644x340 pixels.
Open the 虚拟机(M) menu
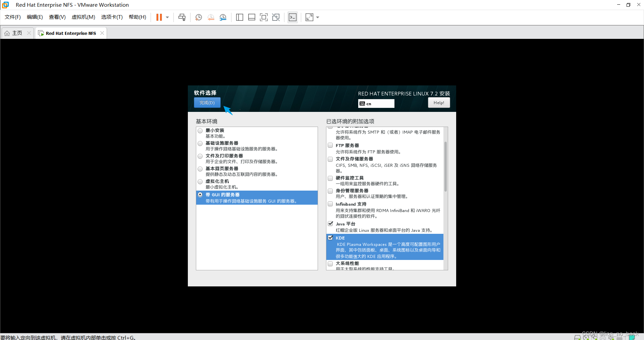(84, 17)
